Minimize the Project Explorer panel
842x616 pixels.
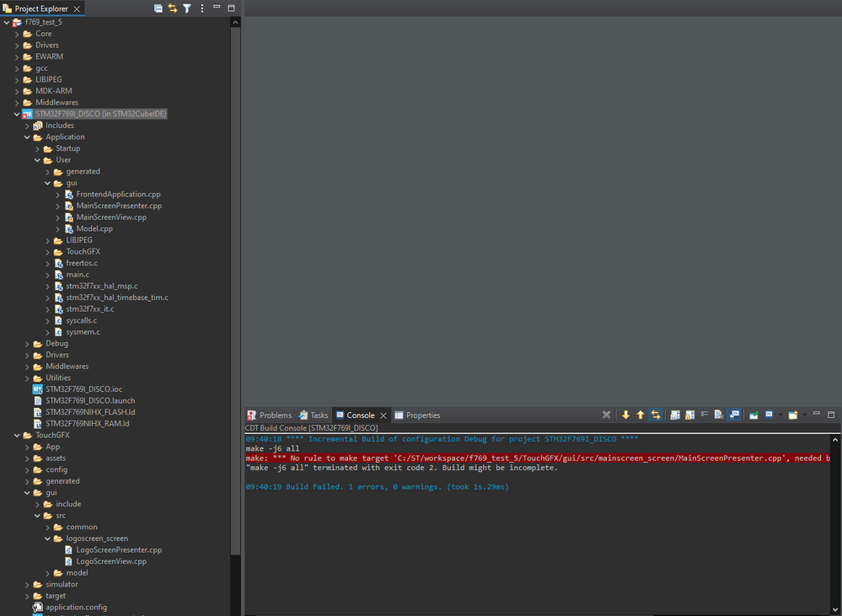coord(217,8)
